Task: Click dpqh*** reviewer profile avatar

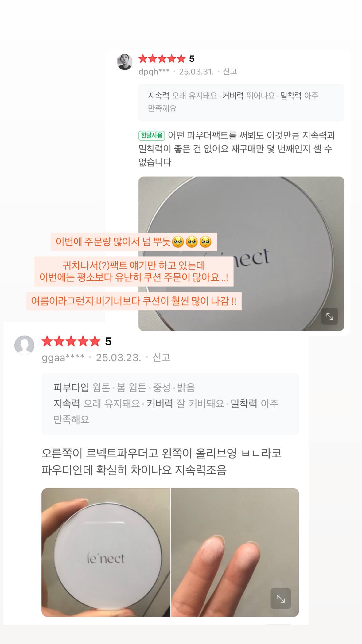Action: point(125,62)
